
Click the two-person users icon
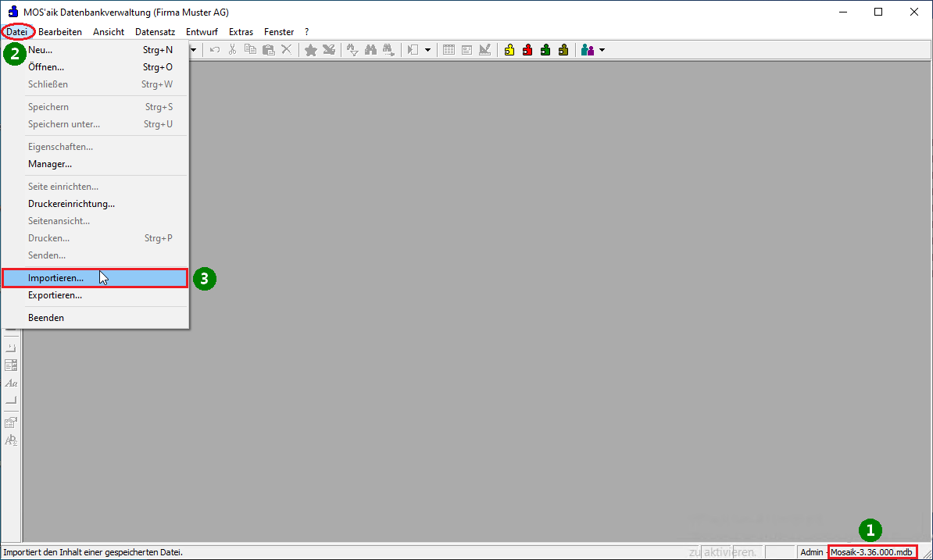[x=588, y=50]
